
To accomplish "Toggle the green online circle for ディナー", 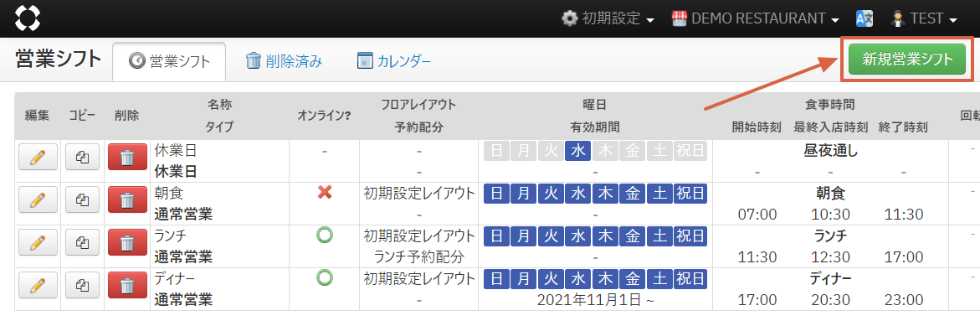I will (325, 277).
